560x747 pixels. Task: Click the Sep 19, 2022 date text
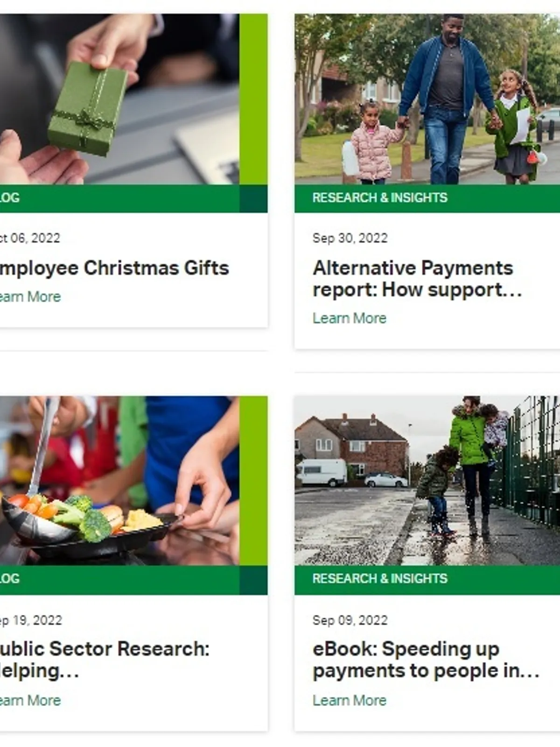tap(31, 620)
